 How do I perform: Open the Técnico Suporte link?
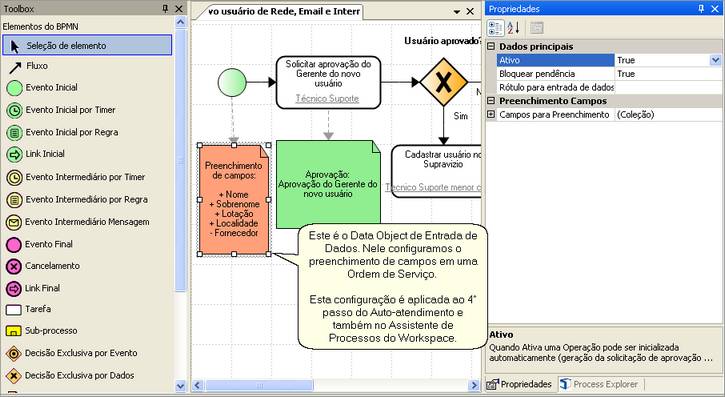pyautogui.click(x=327, y=98)
